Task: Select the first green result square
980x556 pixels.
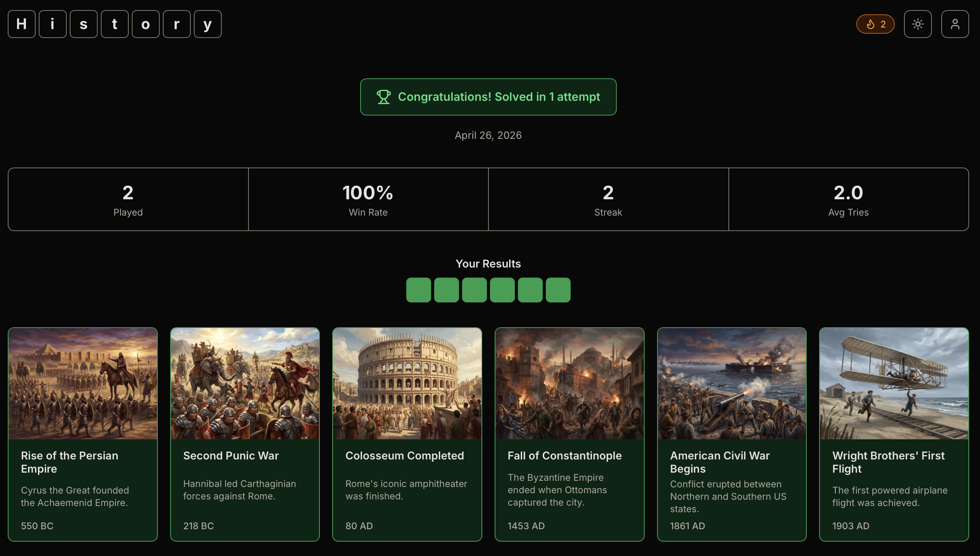Action: 419,290
